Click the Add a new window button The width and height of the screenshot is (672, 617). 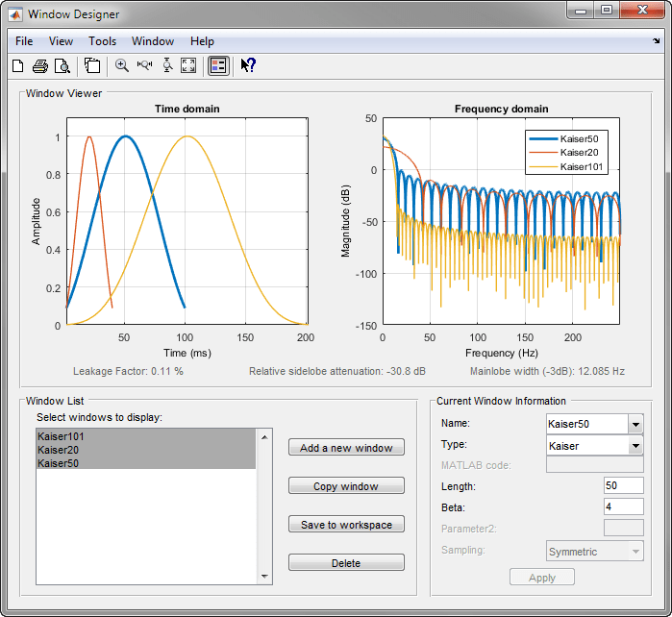(346, 448)
